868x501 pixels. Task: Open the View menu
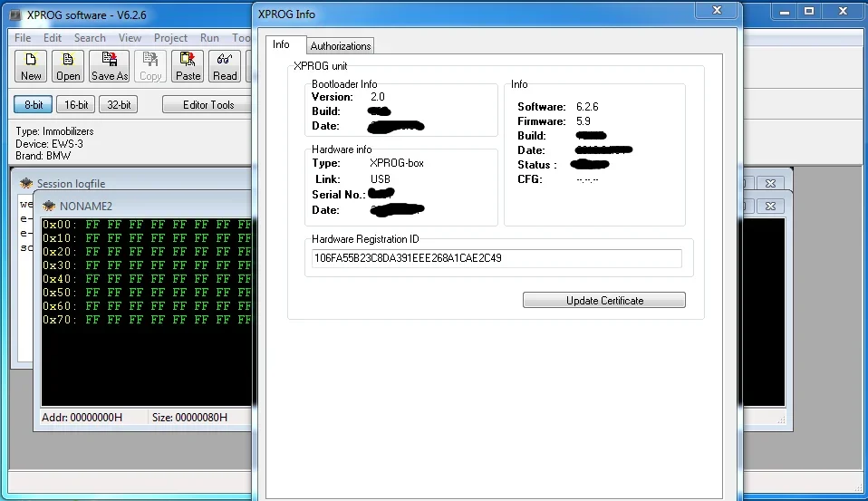click(130, 38)
